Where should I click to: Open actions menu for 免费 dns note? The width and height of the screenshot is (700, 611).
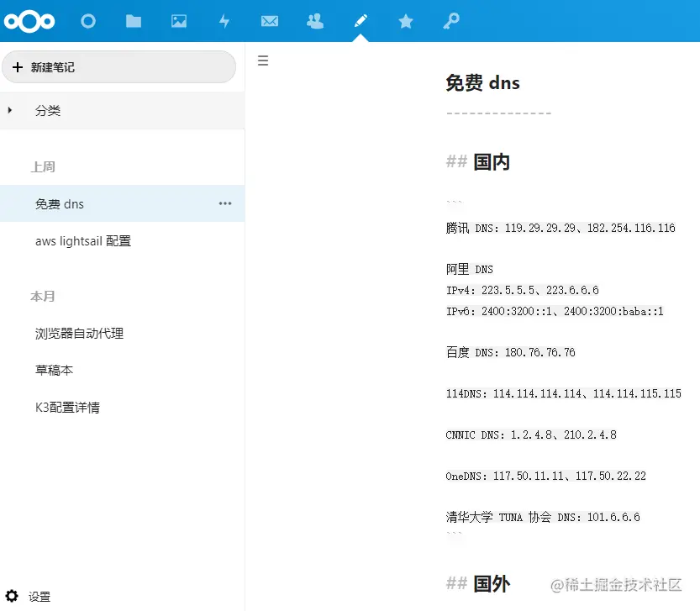pyautogui.click(x=225, y=203)
